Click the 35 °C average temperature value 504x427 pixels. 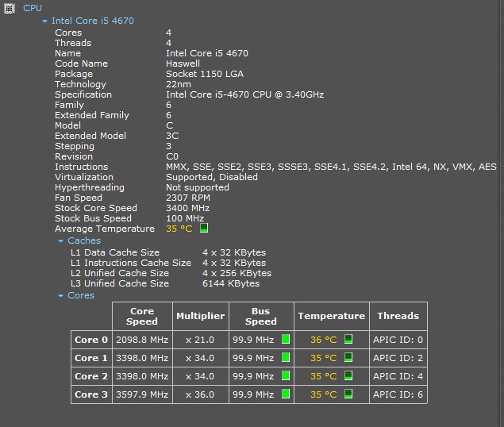click(x=179, y=229)
